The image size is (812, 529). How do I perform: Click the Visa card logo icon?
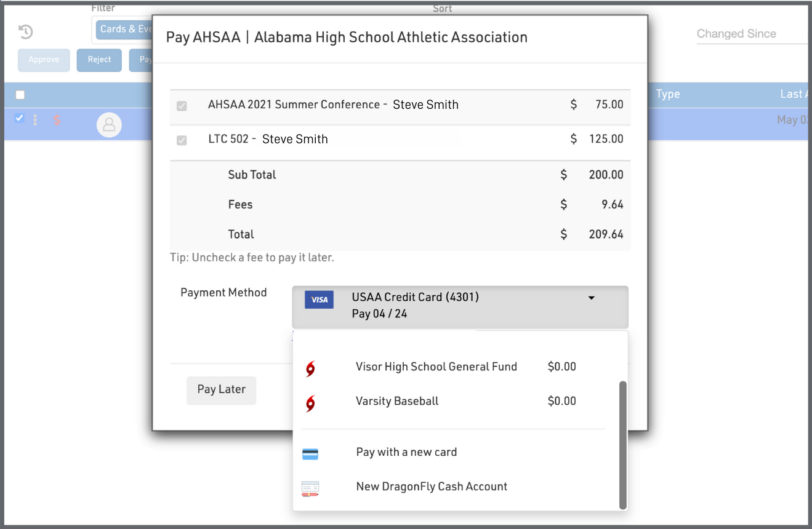(x=319, y=300)
